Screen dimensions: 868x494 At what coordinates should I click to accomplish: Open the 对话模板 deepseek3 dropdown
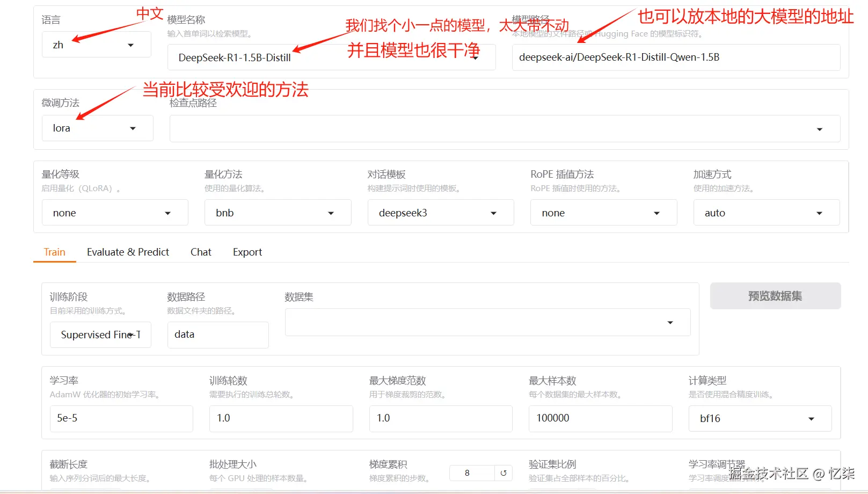(x=441, y=213)
